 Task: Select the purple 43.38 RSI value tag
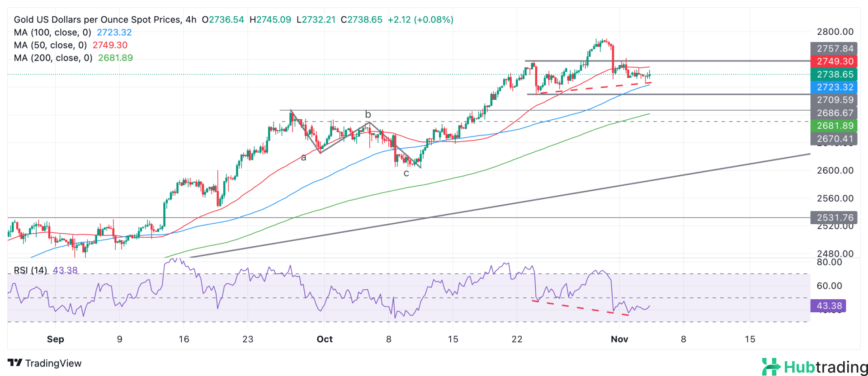(x=828, y=306)
